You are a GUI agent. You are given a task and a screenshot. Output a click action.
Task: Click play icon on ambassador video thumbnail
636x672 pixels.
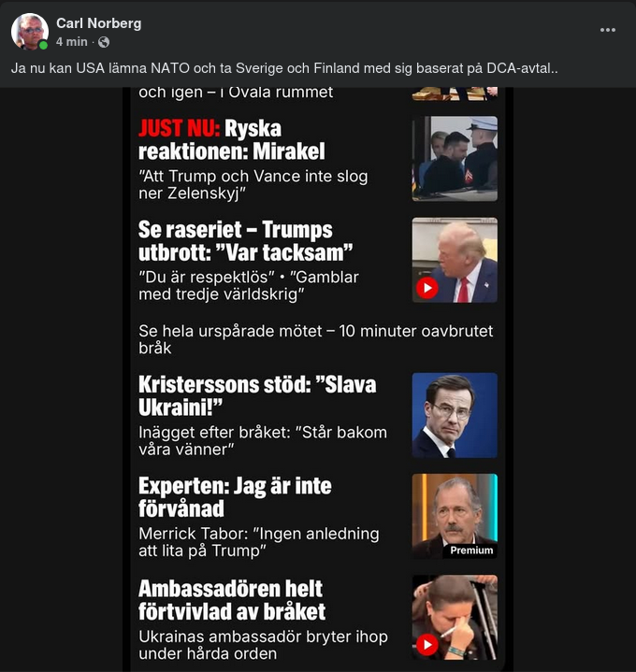tap(426, 644)
